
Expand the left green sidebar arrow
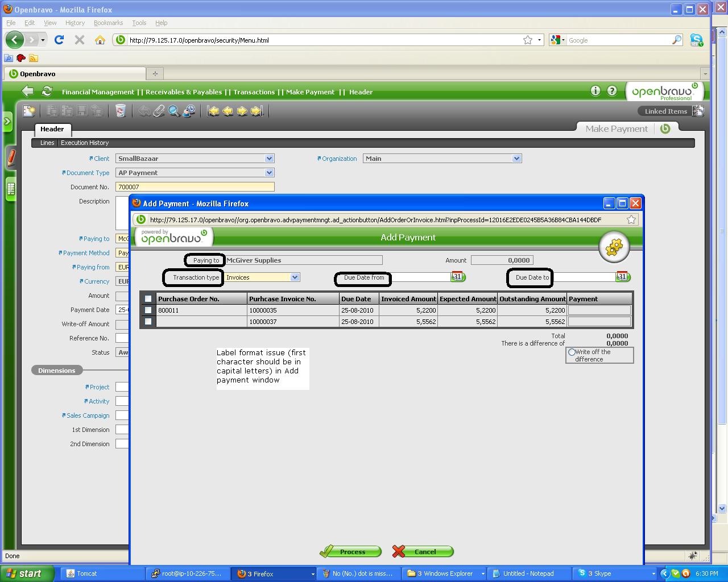7,121
